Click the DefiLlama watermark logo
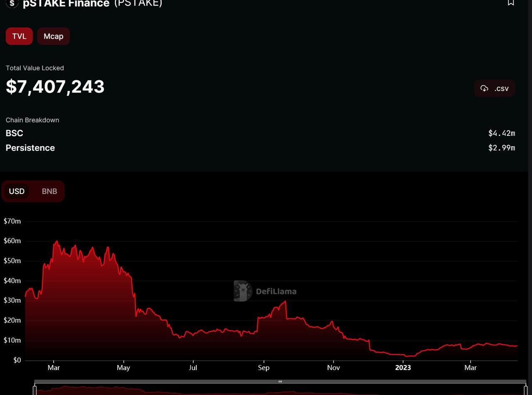Image resolution: width=532 pixels, height=395 pixels. pos(265,291)
